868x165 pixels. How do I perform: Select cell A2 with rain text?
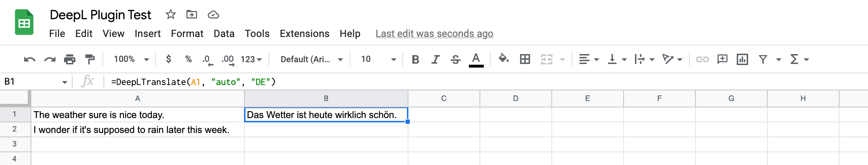coord(137,130)
